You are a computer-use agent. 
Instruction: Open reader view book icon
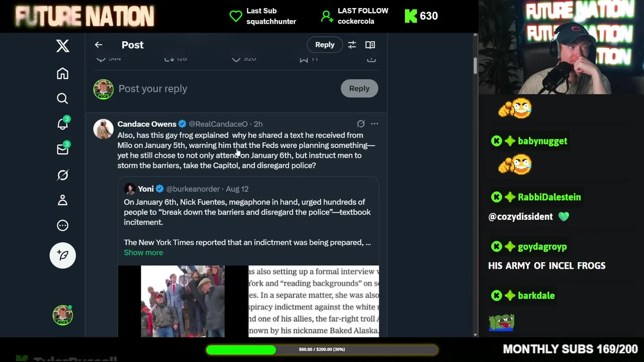point(370,45)
